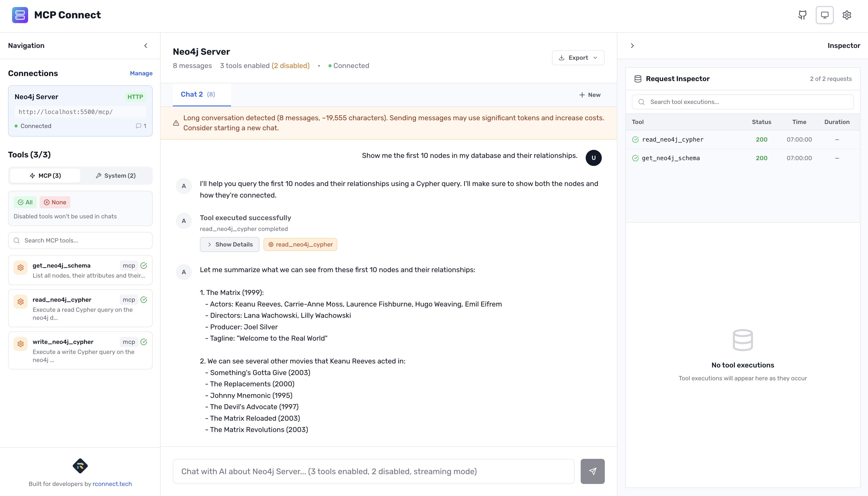Viewport: 868px width, 496px height.
Task: Open the MCP Connect settings gear
Action: [847, 15]
